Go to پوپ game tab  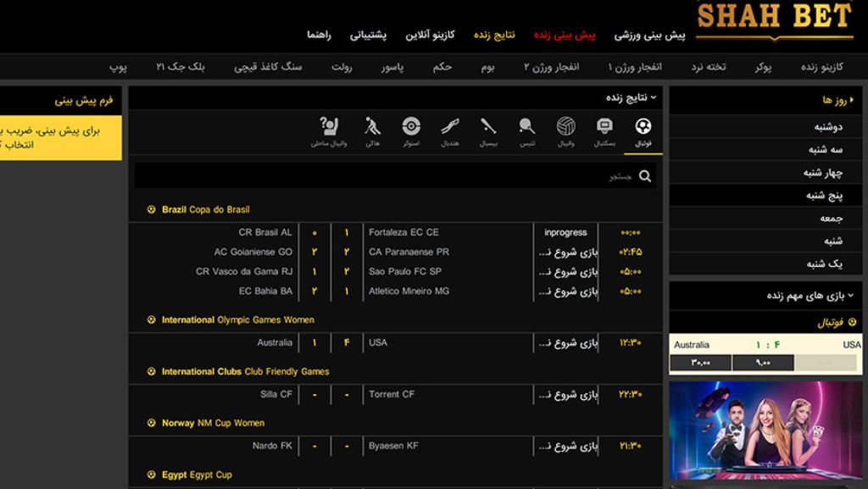click(x=118, y=67)
